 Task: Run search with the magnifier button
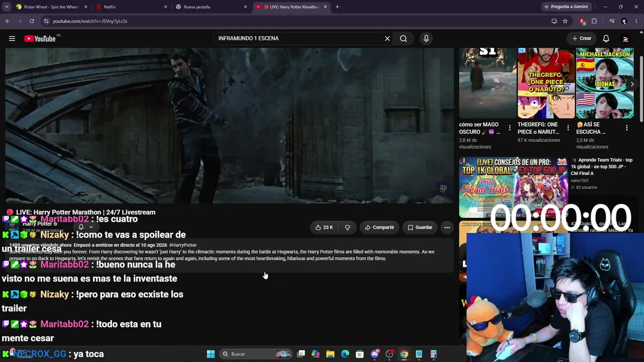pos(404,39)
